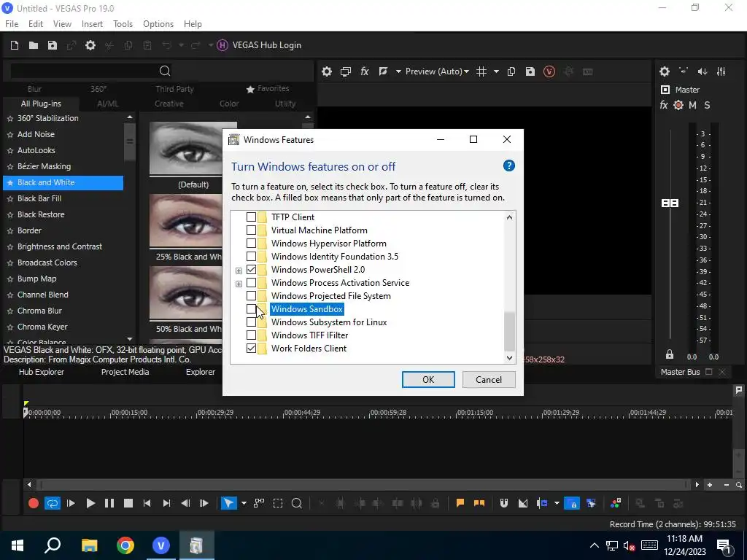Image resolution: width=747 pixels, height=560 pixels.
Task: Cancel the Windows Features dialog
Action: 489,379
